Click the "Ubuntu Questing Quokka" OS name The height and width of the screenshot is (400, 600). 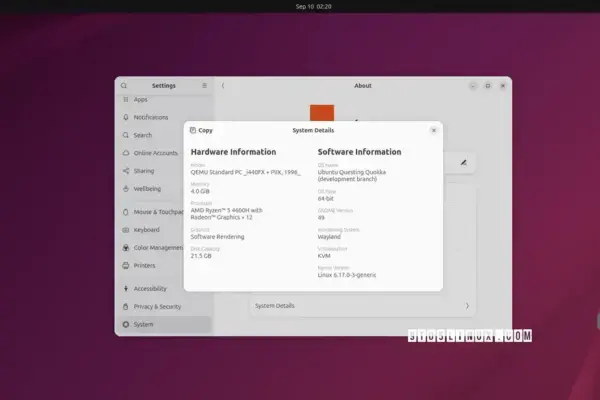(x=352, y=176)
